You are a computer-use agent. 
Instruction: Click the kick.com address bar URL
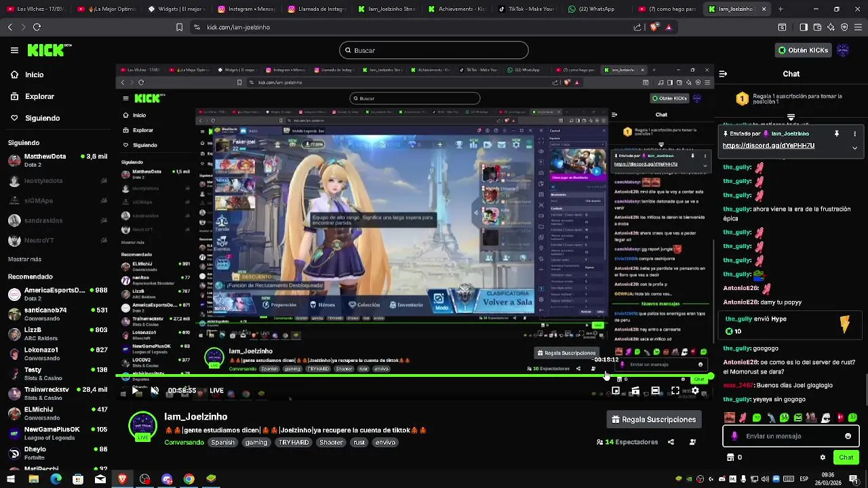pyautogui.click(x=238, y=27)
